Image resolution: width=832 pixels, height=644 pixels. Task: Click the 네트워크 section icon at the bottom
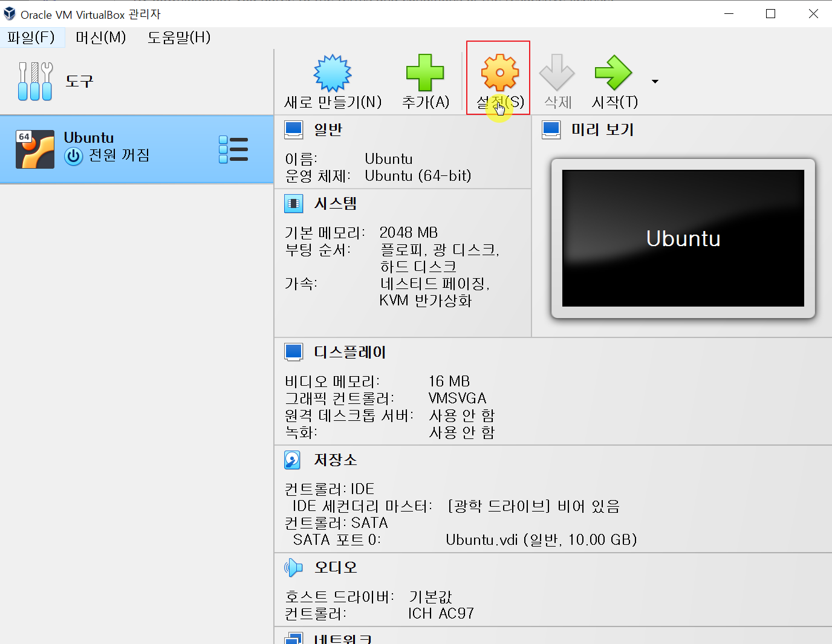(x=293, y=638)
